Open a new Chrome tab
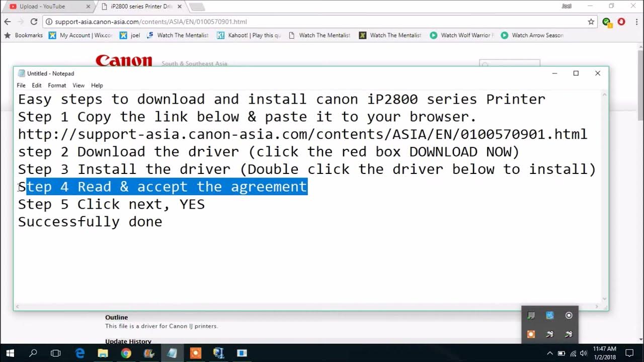Screen dimensions: 644x362 point(196,7)
